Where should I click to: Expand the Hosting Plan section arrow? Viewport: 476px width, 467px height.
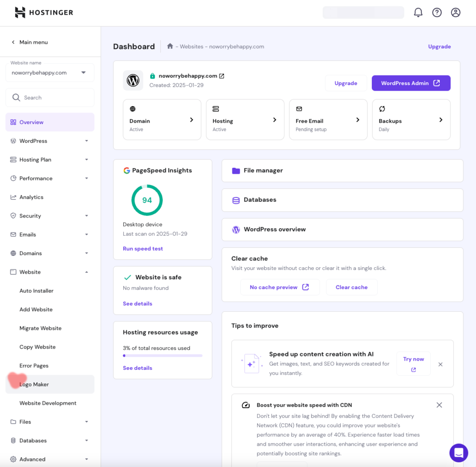tap(86, 159)
